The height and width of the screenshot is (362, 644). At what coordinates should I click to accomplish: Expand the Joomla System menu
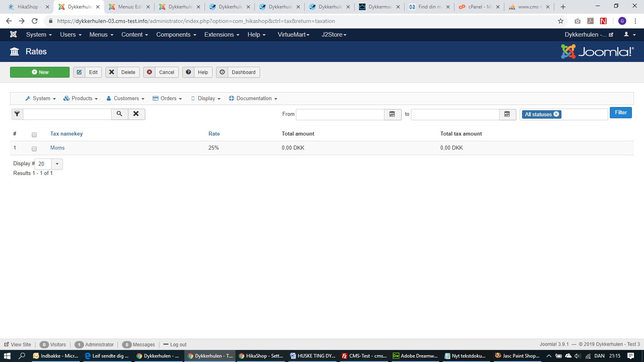pos(39,35)
